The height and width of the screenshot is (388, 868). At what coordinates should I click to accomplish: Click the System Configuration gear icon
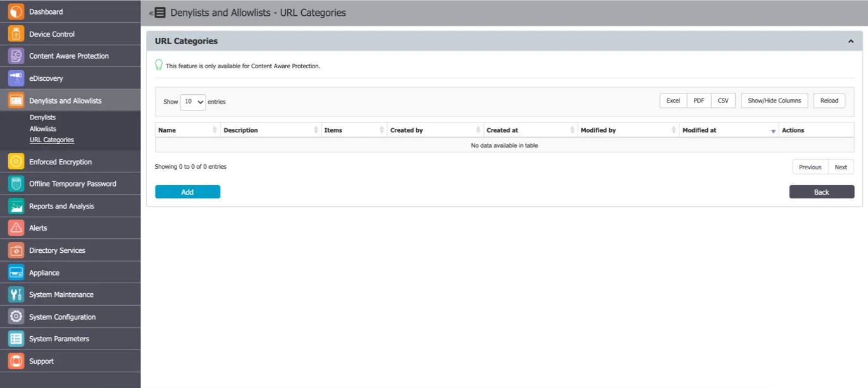(16, 317)
